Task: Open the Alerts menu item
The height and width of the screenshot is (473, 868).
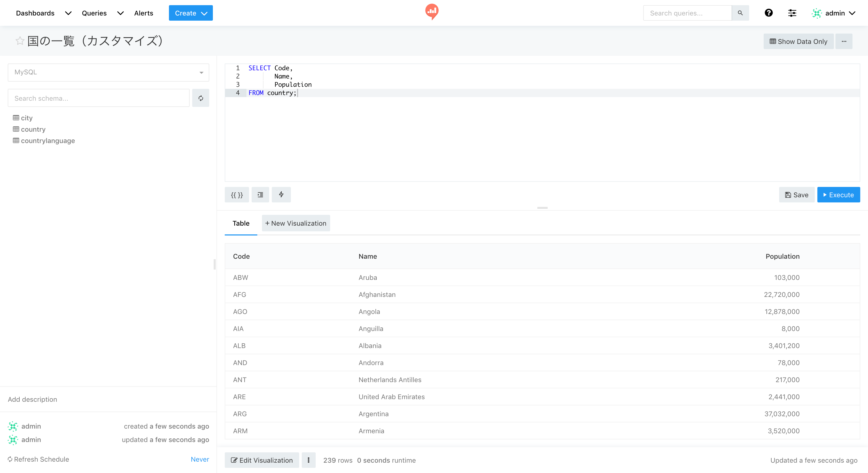Action: 144,13
